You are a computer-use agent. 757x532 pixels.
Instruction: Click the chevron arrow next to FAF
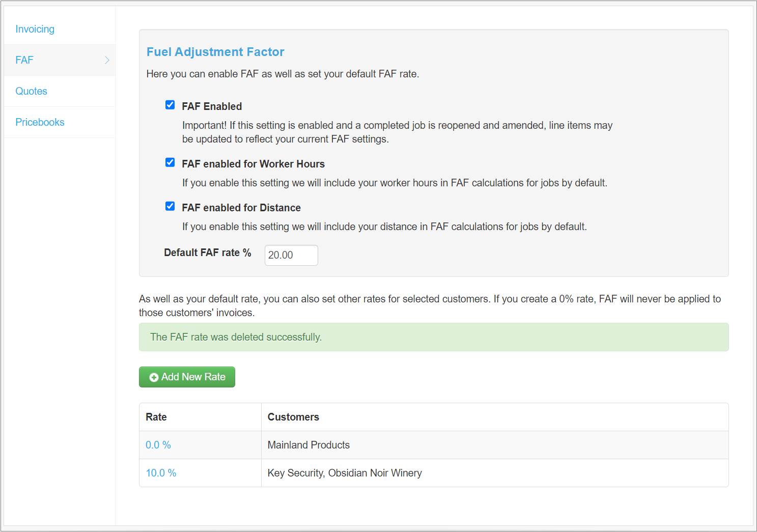pos(107,60)
